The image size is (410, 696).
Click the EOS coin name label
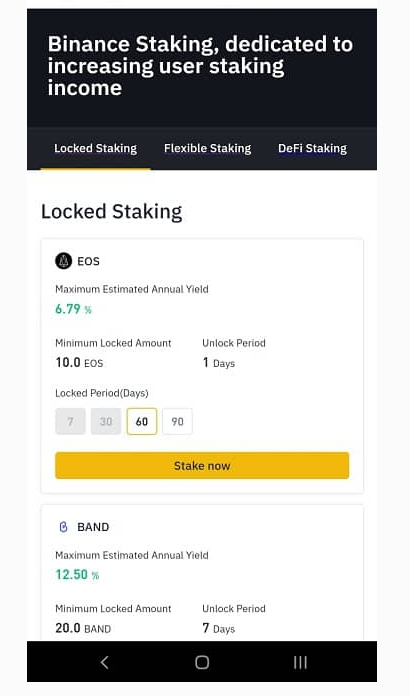(88, 261)
